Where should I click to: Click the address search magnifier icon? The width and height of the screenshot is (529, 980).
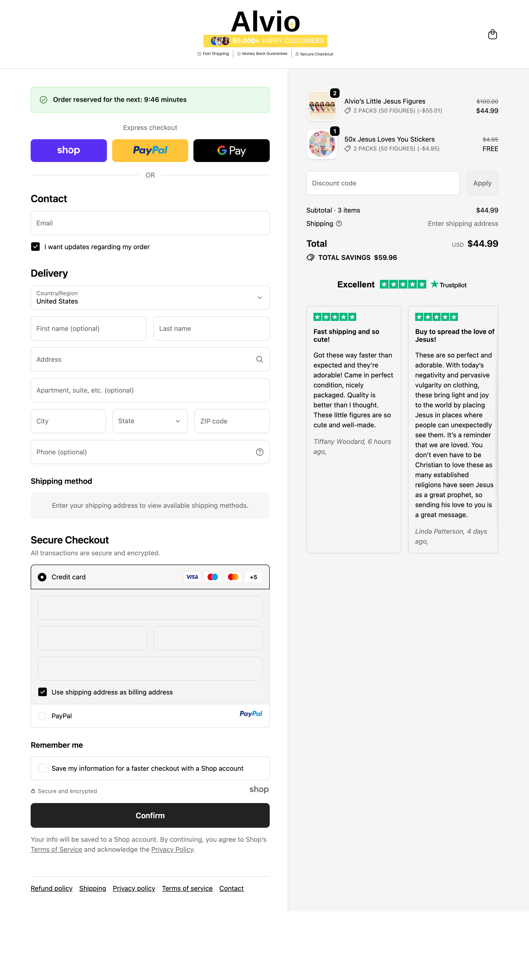(260, 359)
